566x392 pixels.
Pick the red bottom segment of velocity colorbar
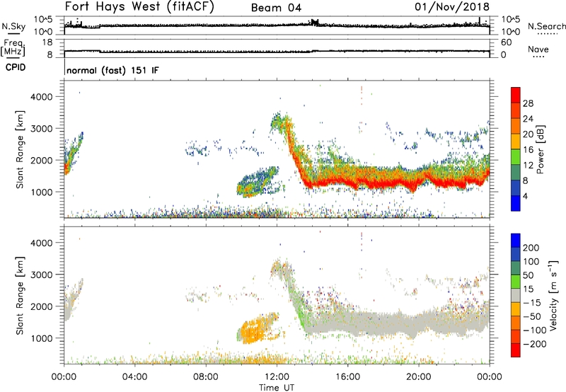516,350
